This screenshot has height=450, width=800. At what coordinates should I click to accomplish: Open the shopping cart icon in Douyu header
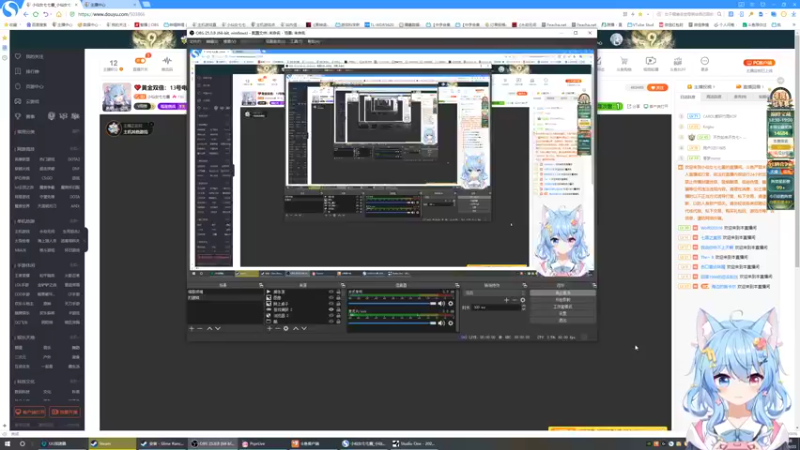[x=623, y=61]
